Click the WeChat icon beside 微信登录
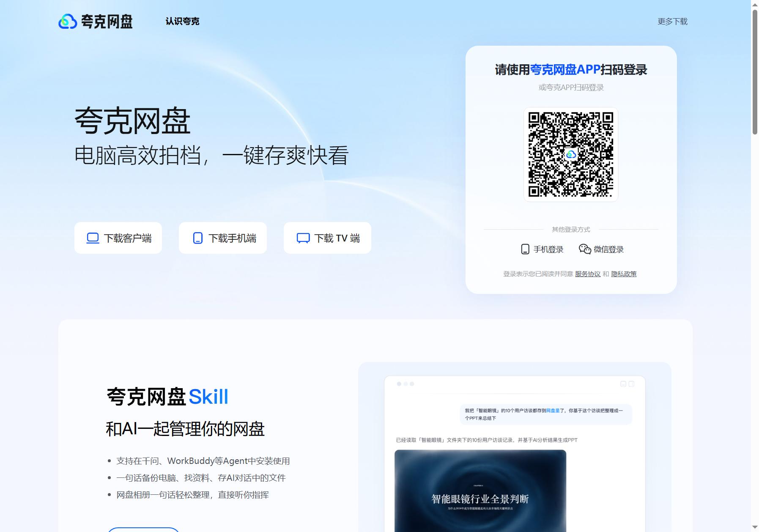 [585, 249]
